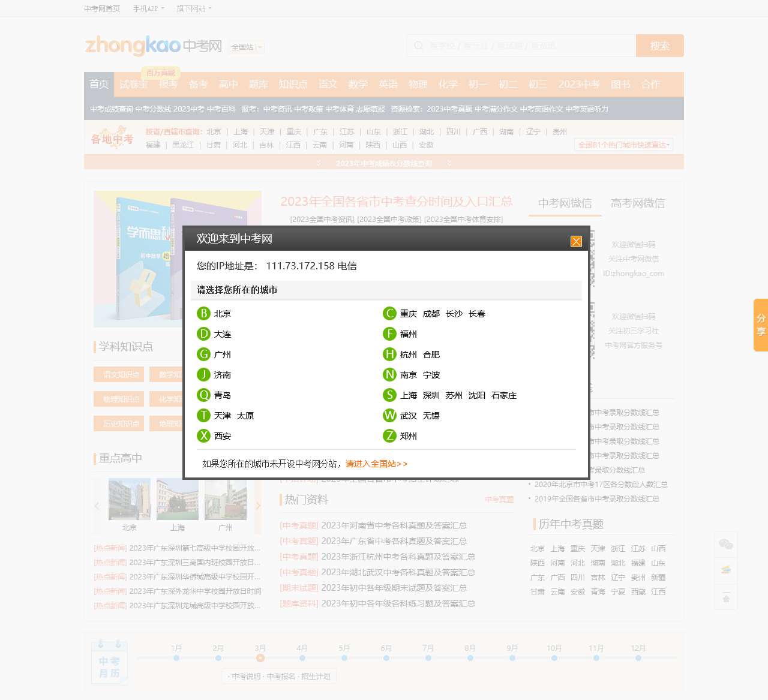
Task: Choose 广州 in the city dialog
Action: click(222, 354)
